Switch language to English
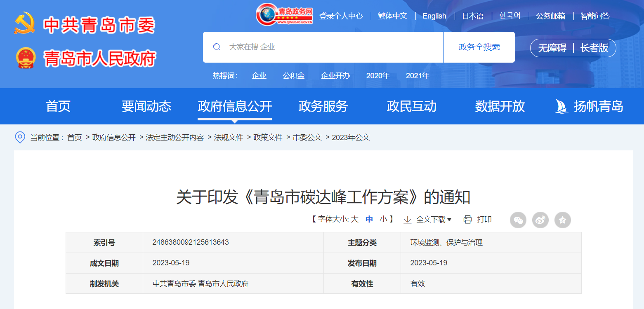Image resolution: width=644 pixels, height=309 pixels. tap(434, 16)
